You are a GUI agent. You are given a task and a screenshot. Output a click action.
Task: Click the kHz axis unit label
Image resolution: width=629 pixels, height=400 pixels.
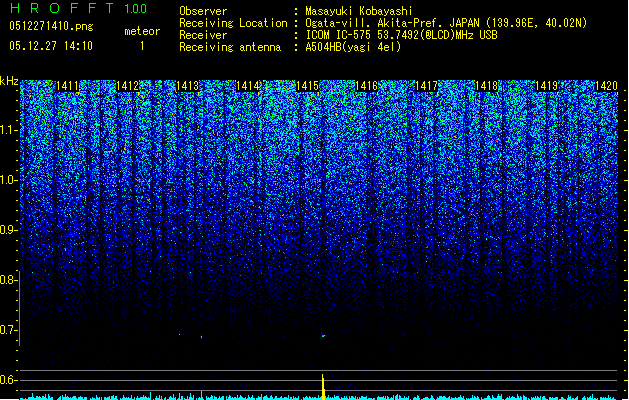click(9, 81)
